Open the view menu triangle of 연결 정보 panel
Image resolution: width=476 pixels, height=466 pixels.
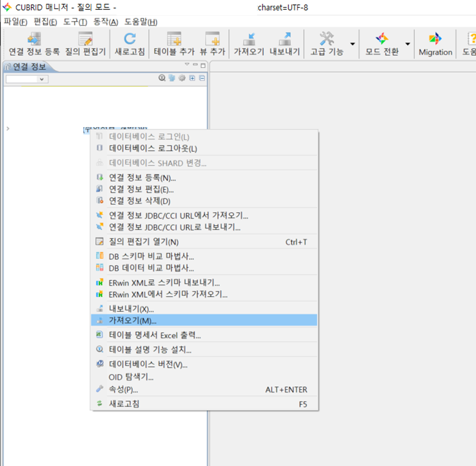[187, 64]
